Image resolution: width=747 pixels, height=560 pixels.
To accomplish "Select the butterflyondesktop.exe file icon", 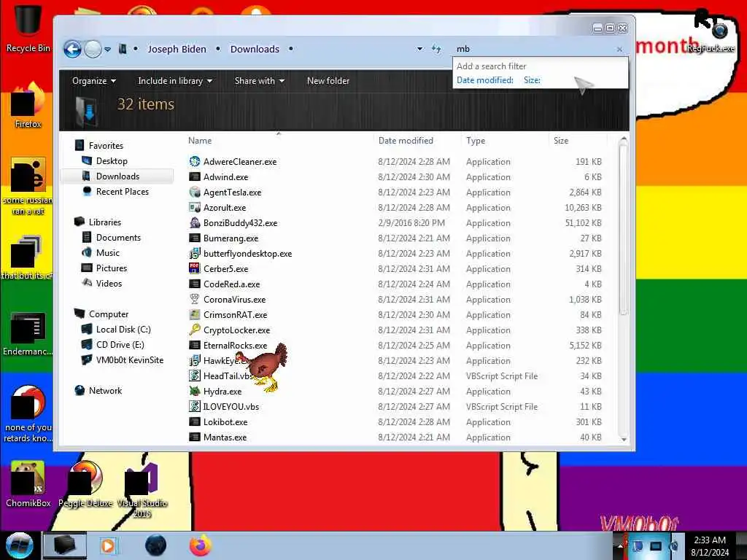I will click(x=194, y=253).
